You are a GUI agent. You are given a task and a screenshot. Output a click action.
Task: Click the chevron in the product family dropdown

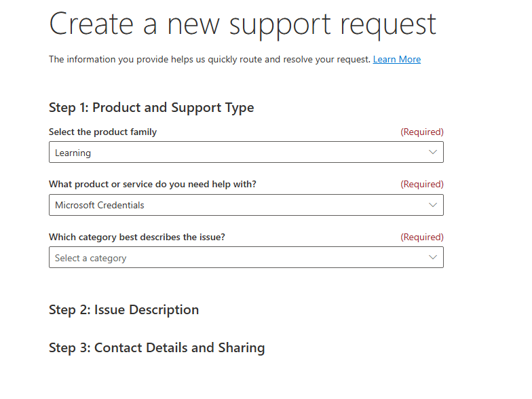click(433, 153)
